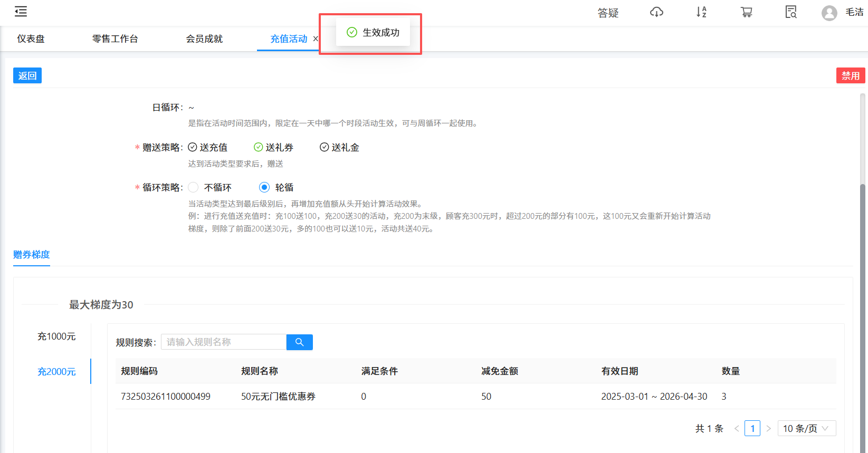The height and width of the screenshot is (453, 868).
Task: Click the rule search magnifier button
Action: pos(300,342)
